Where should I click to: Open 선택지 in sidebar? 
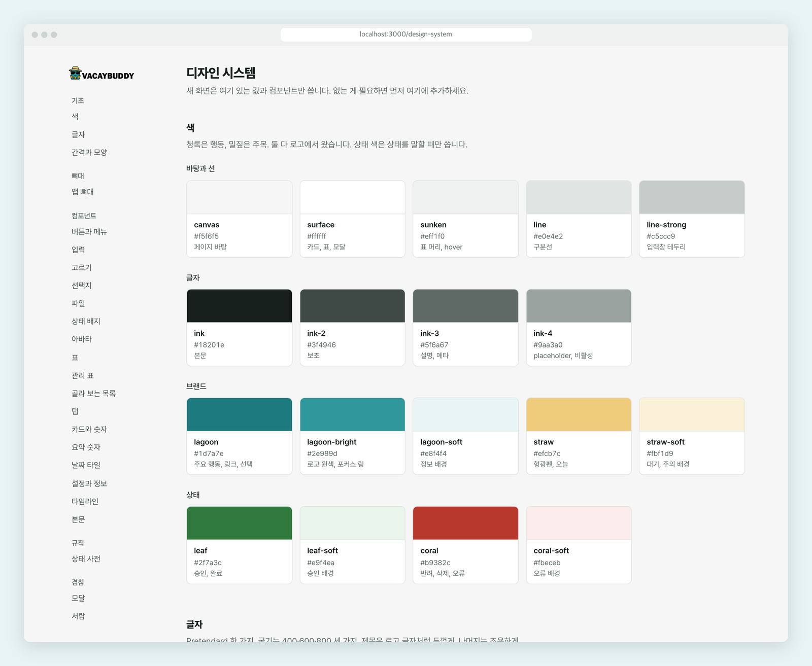82,286
